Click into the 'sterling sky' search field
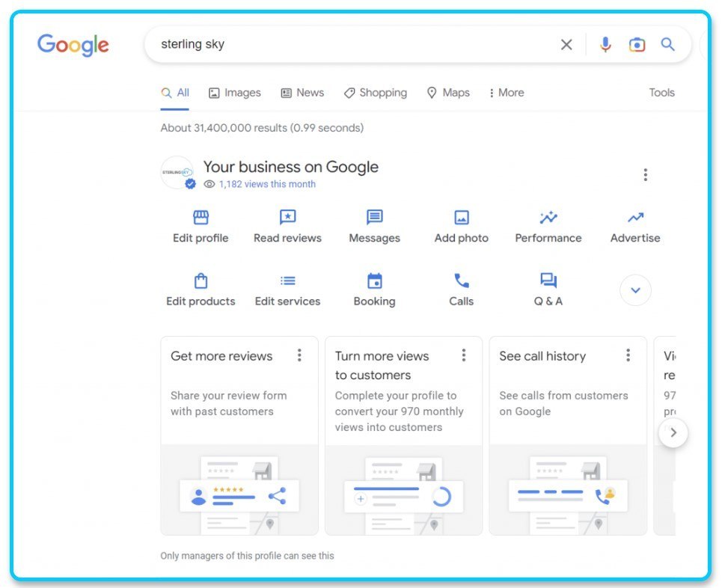Image resolution: width=722 pixels, height=588 pixels. tap(350, 44)
